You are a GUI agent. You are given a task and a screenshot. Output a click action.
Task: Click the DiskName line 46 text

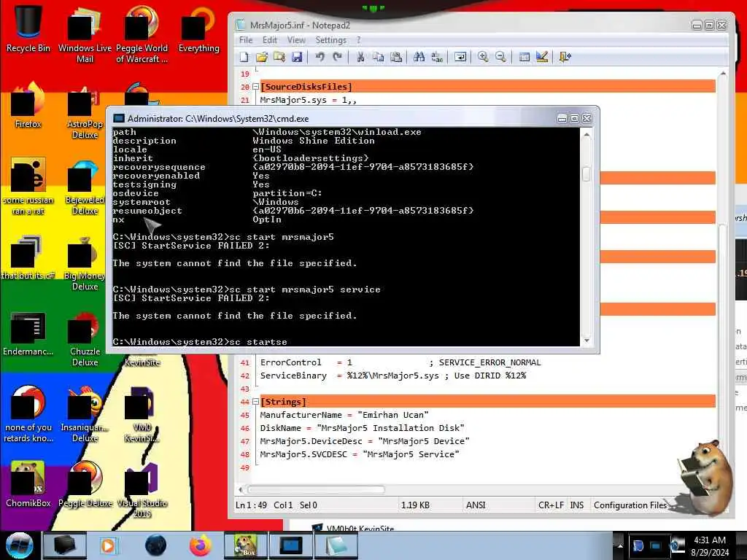click(x=362, y=428)
